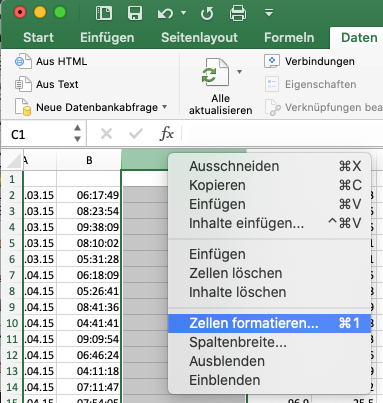Click cell with time 05:26:41
383x403 pixels.
coord(89,291)
